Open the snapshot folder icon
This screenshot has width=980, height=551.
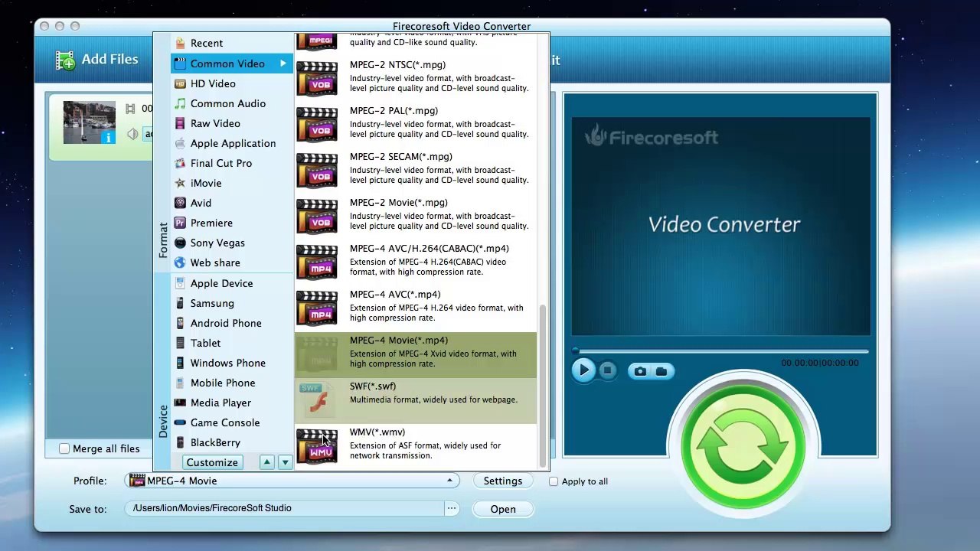pos(661,371)
